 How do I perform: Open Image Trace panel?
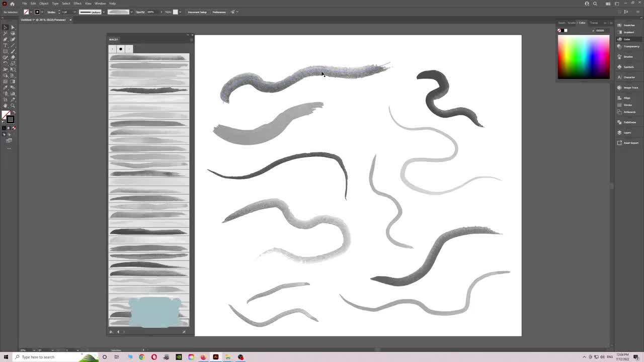tap(627, 87)
